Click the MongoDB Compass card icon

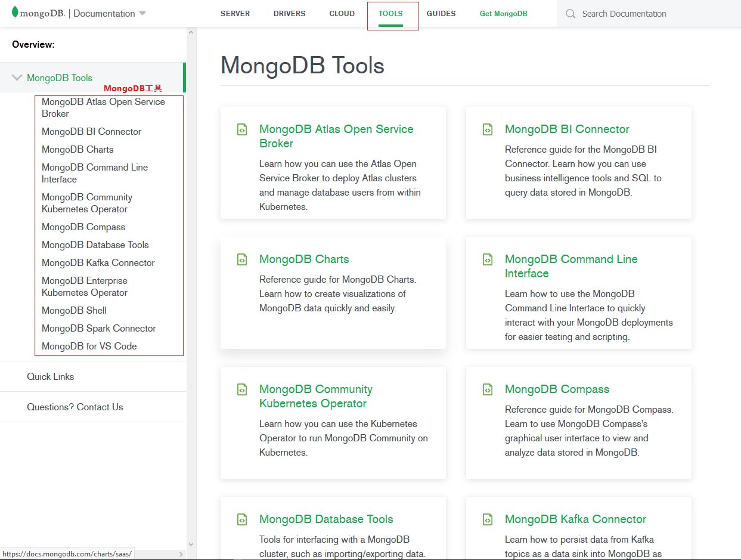point(488,389)
